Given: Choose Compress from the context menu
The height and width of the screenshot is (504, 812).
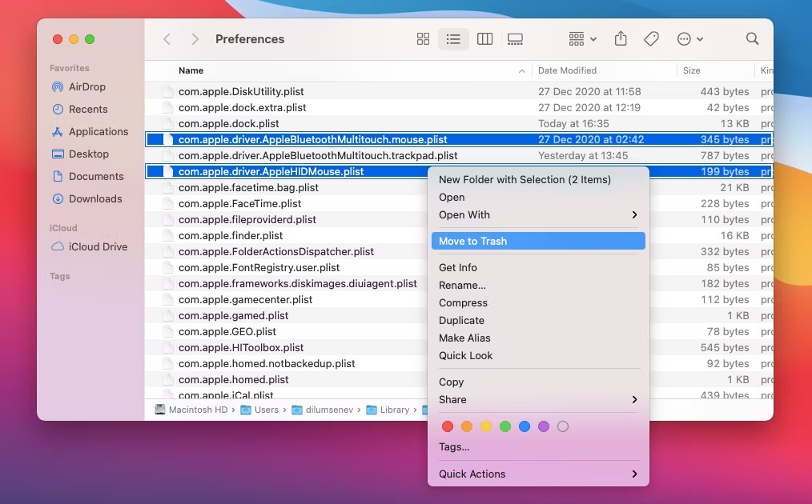Looking at the screenshot, I should [463, 302].
